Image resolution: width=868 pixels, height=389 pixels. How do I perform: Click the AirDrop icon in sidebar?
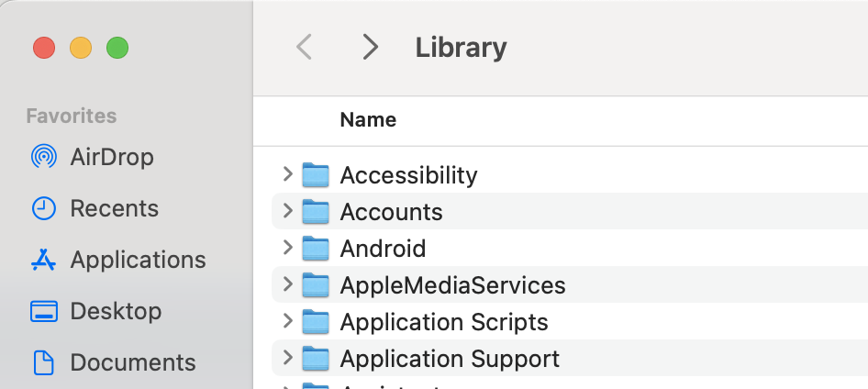43,157
